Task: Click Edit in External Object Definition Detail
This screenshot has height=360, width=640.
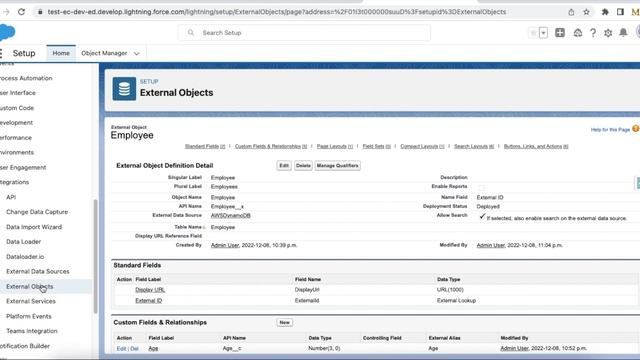Action: click(x=284, y=166)
